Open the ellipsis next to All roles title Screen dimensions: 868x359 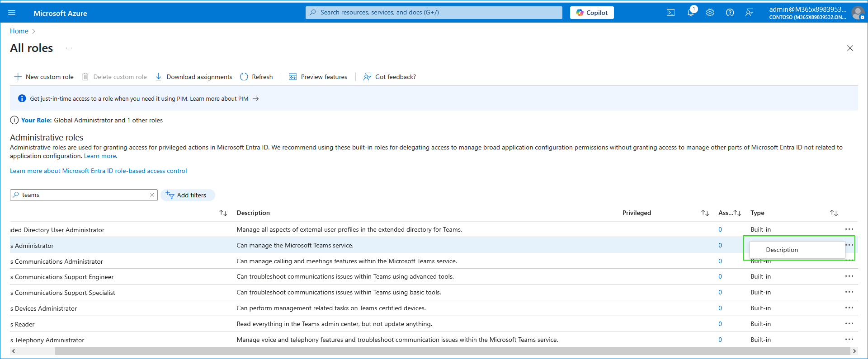69,48
